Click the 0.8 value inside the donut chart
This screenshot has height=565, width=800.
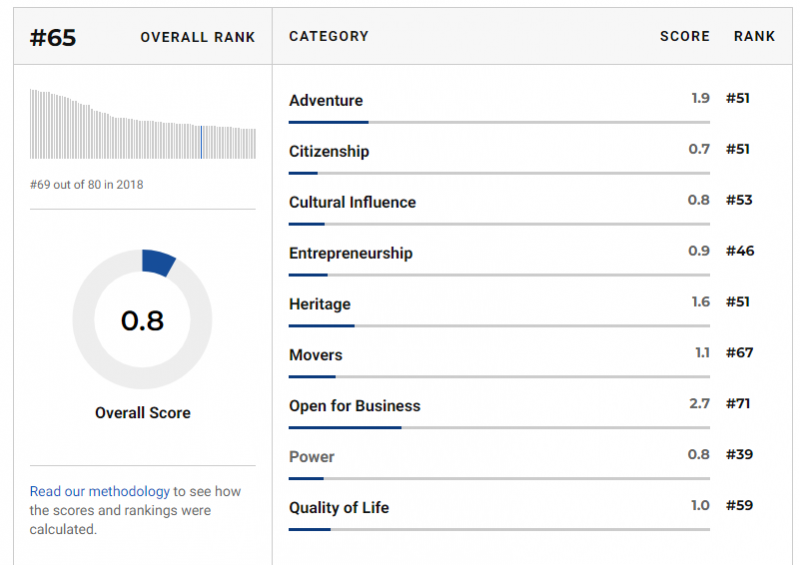pyautogui.click(x=142, y=320)
